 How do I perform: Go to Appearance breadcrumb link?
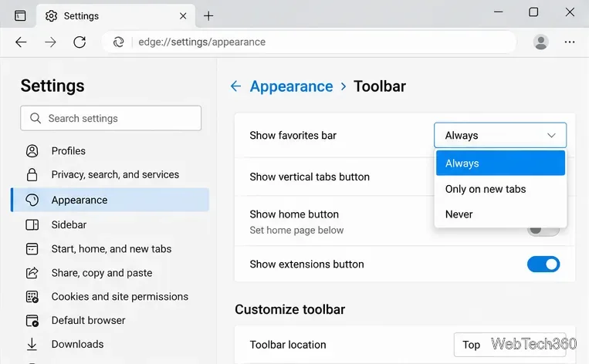pos(292,86)
